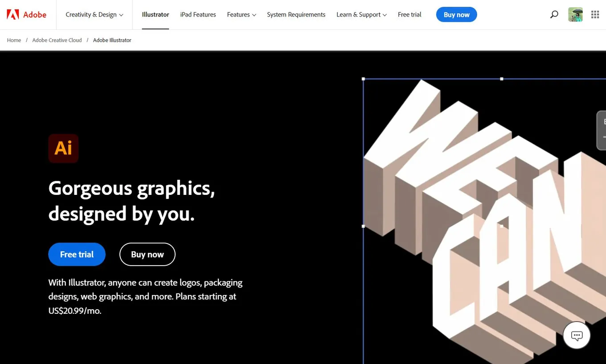View System Requirements
The width and height of the screenshot is (606, 364).
pyautogui.click(x=296, y=14)
